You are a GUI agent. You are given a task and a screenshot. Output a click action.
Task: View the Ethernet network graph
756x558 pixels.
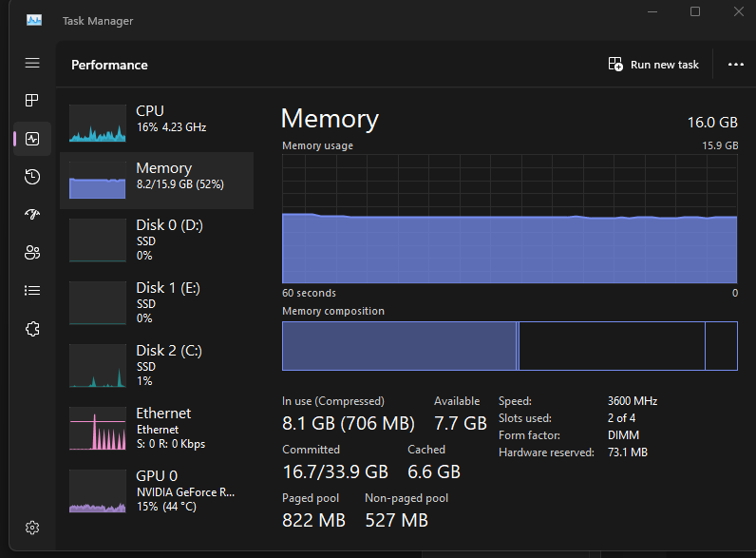click(x=157, y=427)
